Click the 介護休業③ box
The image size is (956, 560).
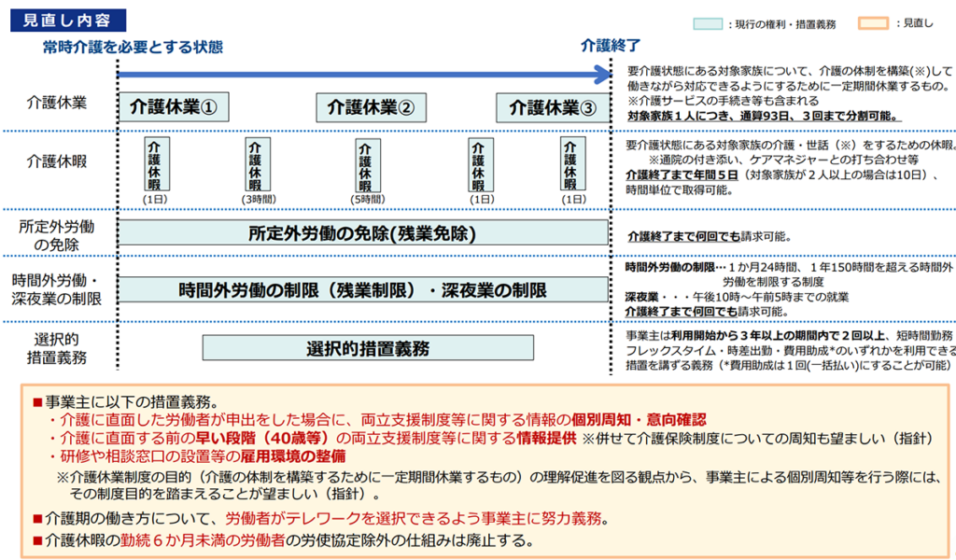[x=552, y=107]
